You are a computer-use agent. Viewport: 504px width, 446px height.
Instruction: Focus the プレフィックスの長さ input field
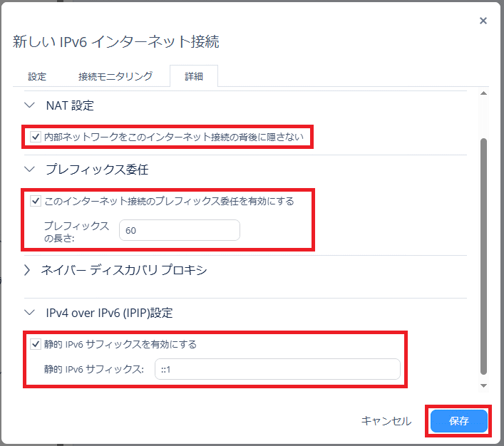tap(178, 230)
